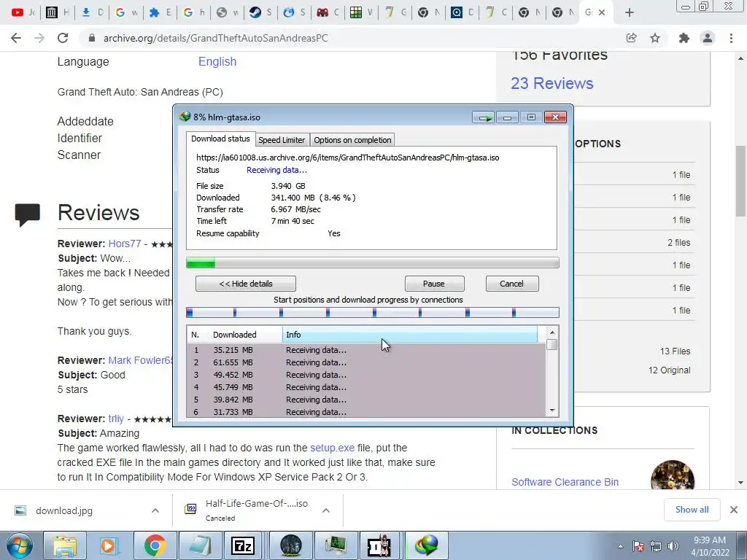Reload the archive.org page
The image size is (747, 560).
pos(63,38)
